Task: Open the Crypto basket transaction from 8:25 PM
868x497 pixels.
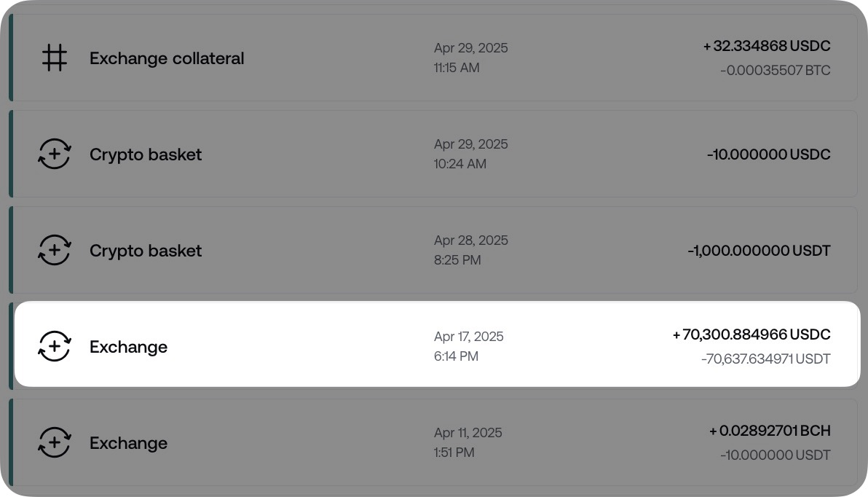Action: pyautogui.click(x=146, y=251)
